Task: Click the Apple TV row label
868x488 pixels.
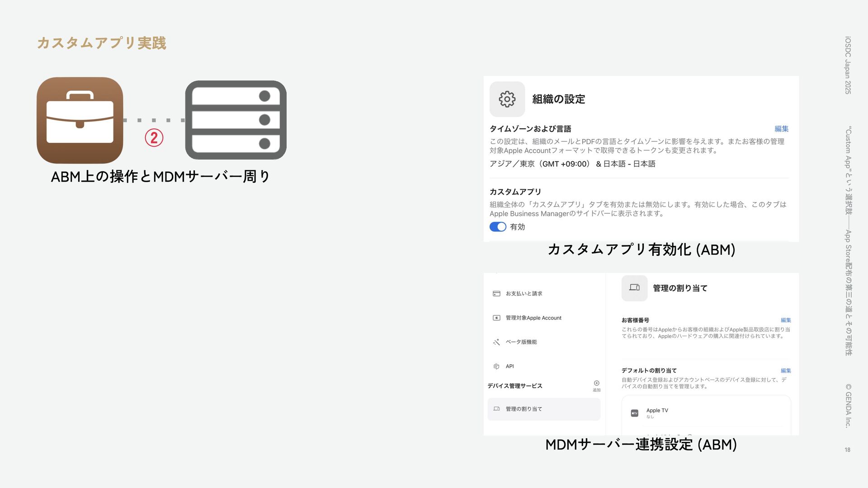Action: click(657, 411)
